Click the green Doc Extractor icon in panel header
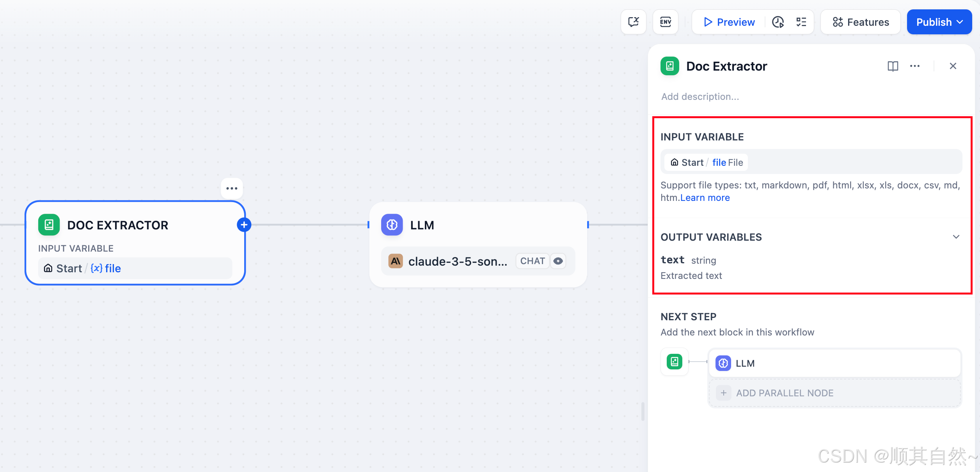 (x=670, y=66)
